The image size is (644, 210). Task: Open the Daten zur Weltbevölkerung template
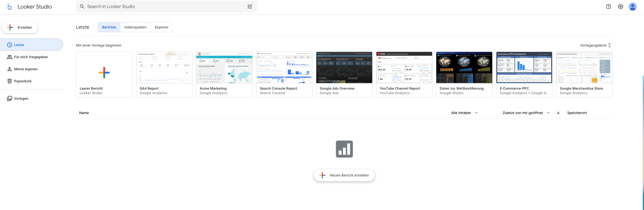click(464, 75)
